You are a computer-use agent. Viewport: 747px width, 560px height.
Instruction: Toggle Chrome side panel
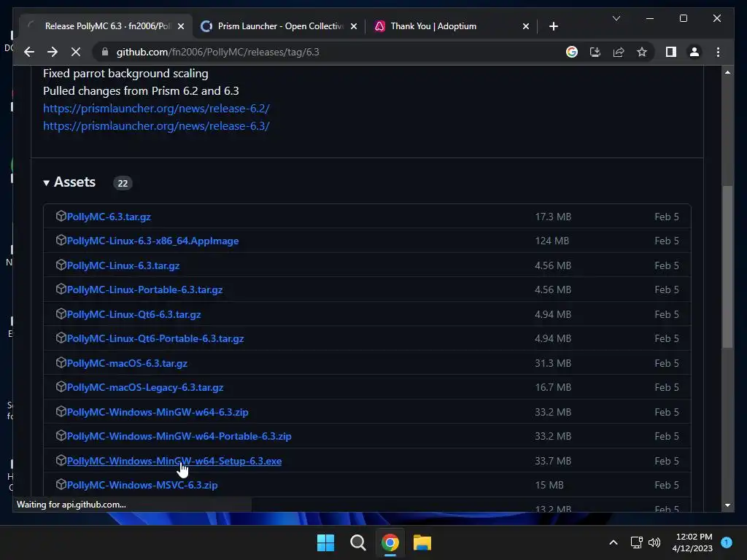pyautogui.click(x=671, y=52)
